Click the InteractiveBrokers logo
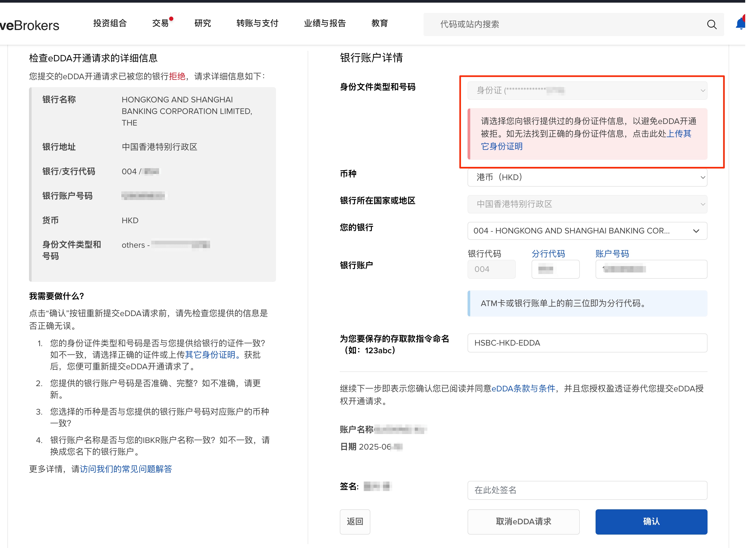The width and height of the screenshot is (756, 548). tap(29, 26)
